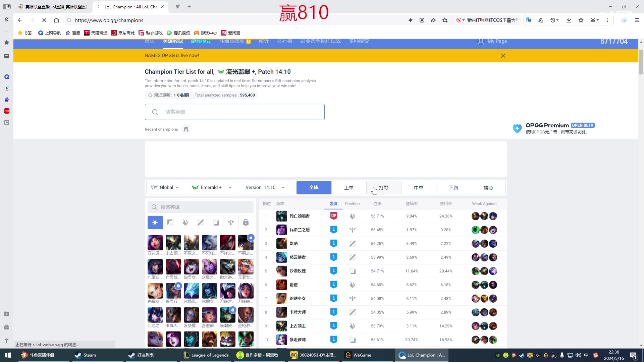The width and height of the screenshot is (644, 362).
Task: Switch to the 中单 position tab
Action: click(418, 187)
